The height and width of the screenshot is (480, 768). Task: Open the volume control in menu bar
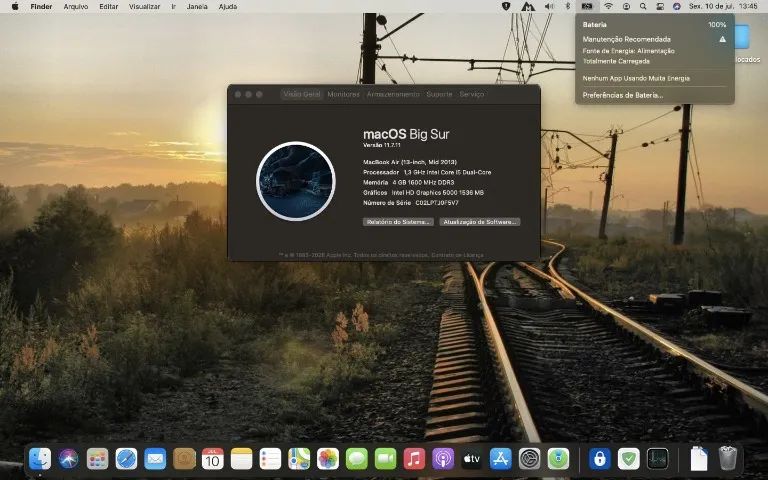pyautogui.click(x=549, y=6)
